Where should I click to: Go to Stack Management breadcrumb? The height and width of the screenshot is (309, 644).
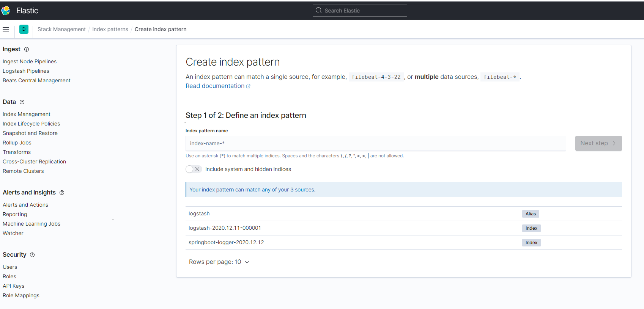(x=61, y=29)
